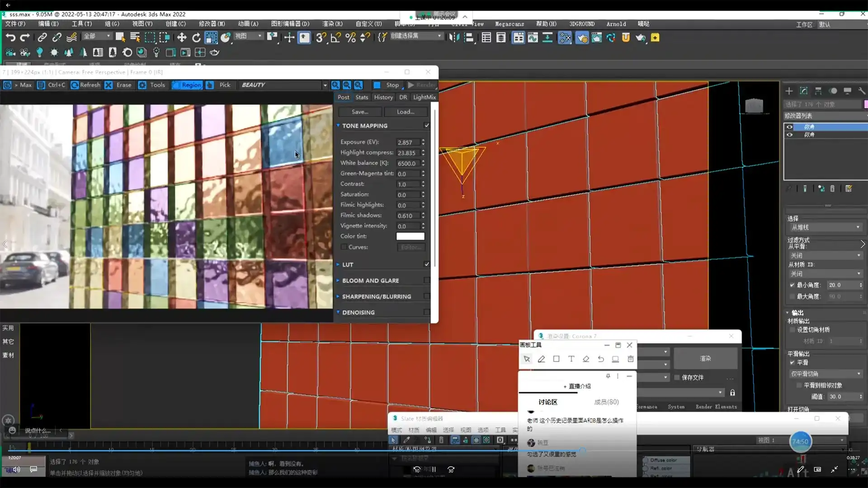Screen dimensions: 868x488
Task: Toggle Percent Snap icon
Action: coord(350,38)
